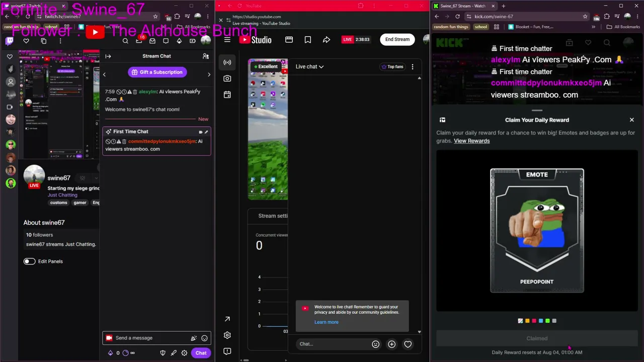
Task: Click plus icon in YouTube chat bar
Action: coord(391,344)
